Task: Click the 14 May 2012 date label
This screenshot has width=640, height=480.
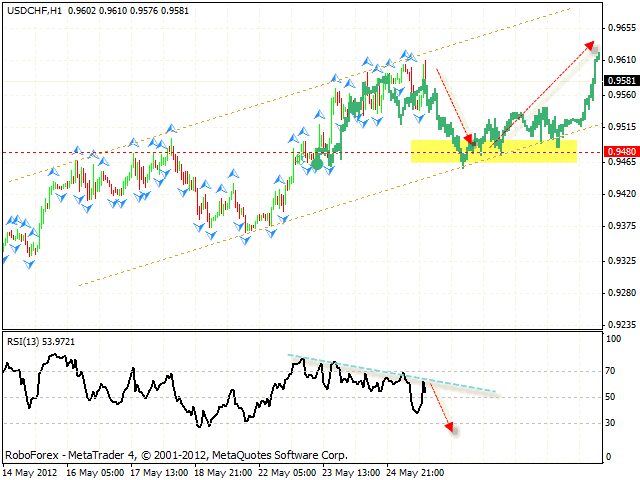Action: tap(30, 472)
